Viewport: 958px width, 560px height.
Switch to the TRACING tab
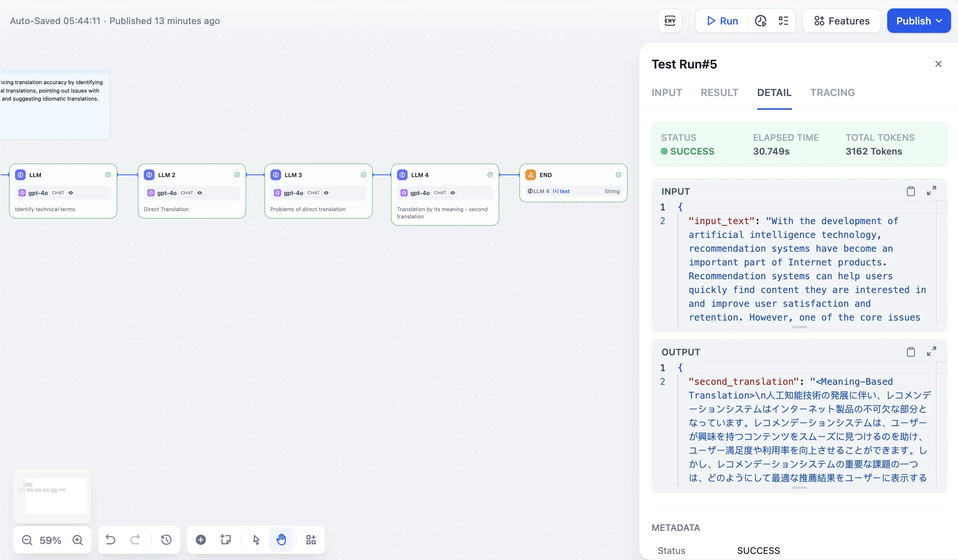832,93
